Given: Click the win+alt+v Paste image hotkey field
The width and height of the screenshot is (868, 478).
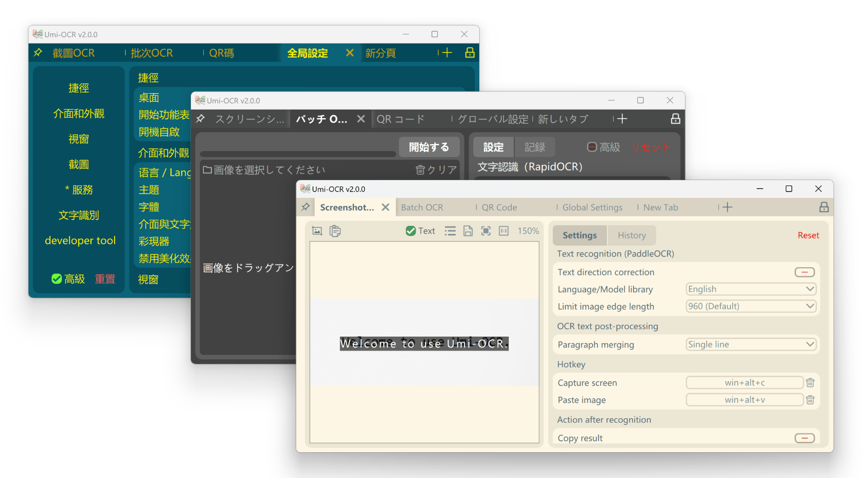Looking at the screenshot, I should pos(744,400).
